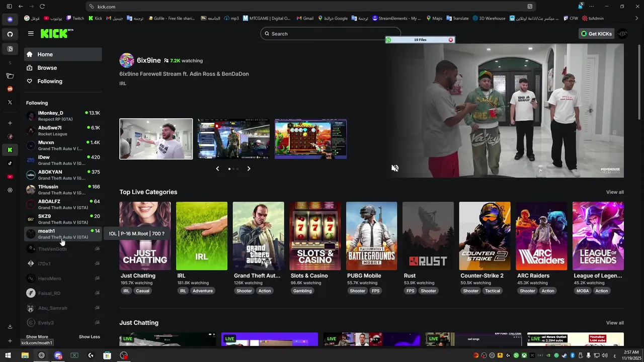Select Following in Kick navigation

tap(63, 81)
